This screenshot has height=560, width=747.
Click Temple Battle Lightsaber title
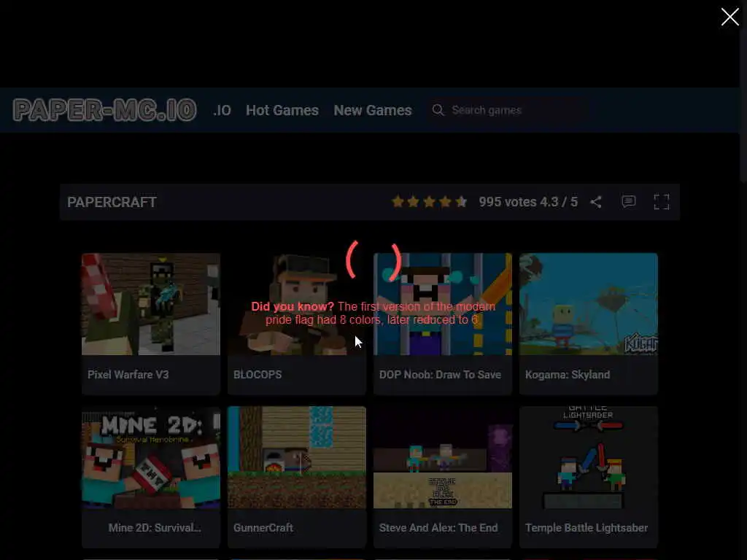coord(587,528)
